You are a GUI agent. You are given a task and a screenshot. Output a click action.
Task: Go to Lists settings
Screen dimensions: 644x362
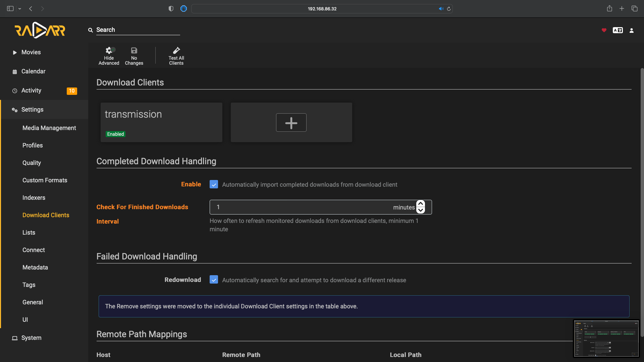coord(29,233)
